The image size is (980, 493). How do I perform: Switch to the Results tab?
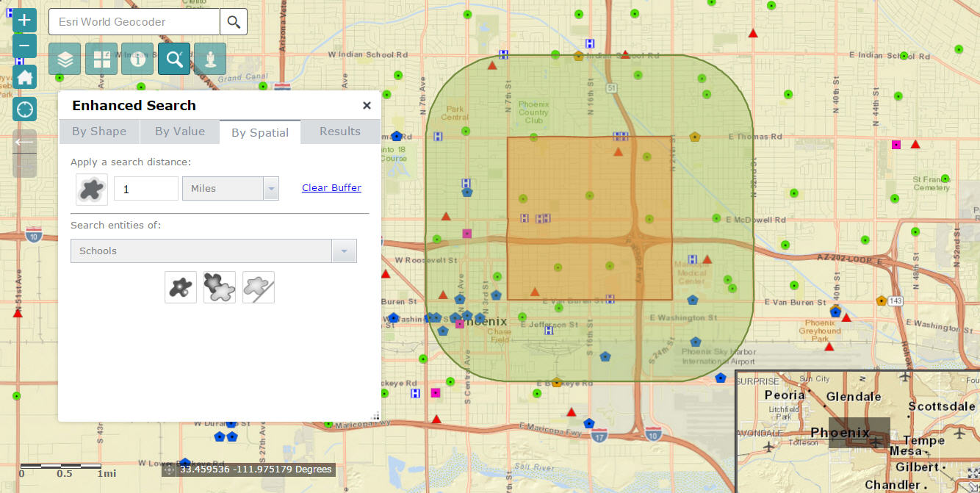(x=339, y=132)
